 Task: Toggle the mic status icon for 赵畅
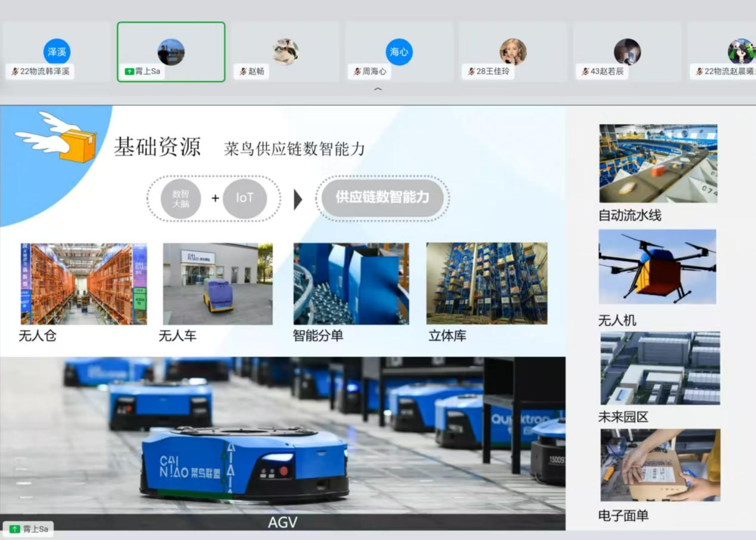click(x=243, y=72)
